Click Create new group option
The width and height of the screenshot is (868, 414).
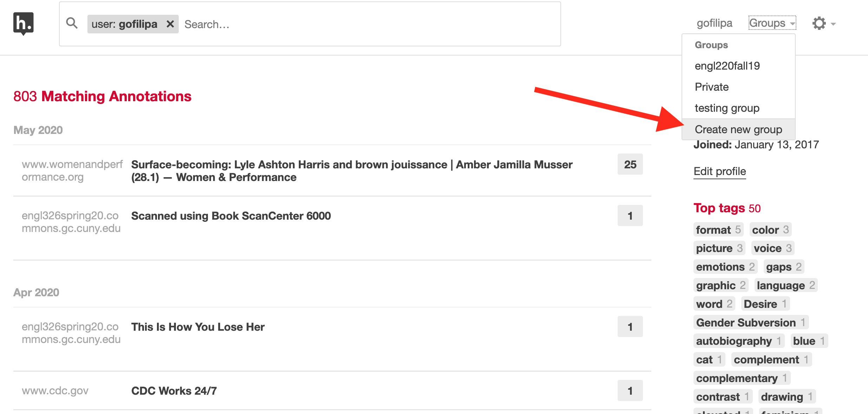click(738, 129)
